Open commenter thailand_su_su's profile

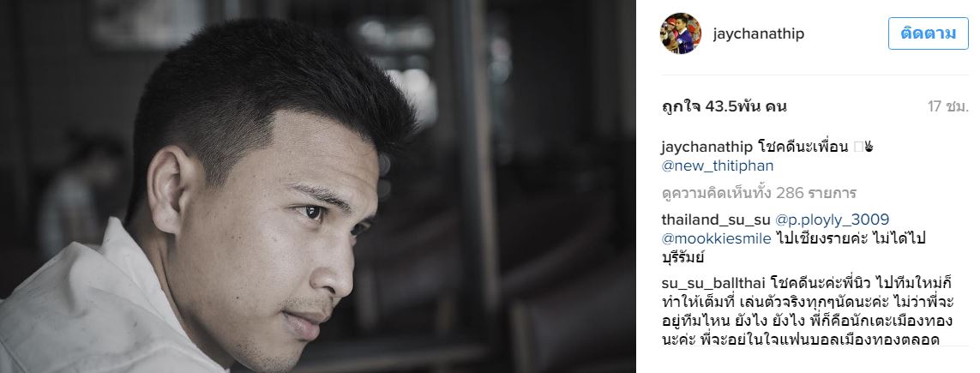[716, 220]
